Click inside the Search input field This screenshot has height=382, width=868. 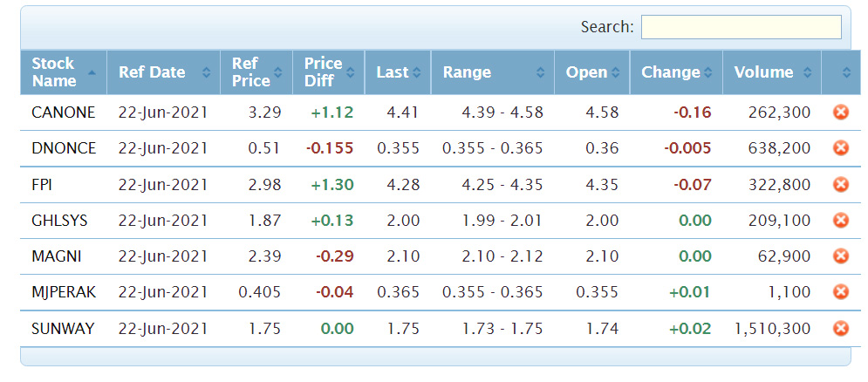click(x=742, y=27)
